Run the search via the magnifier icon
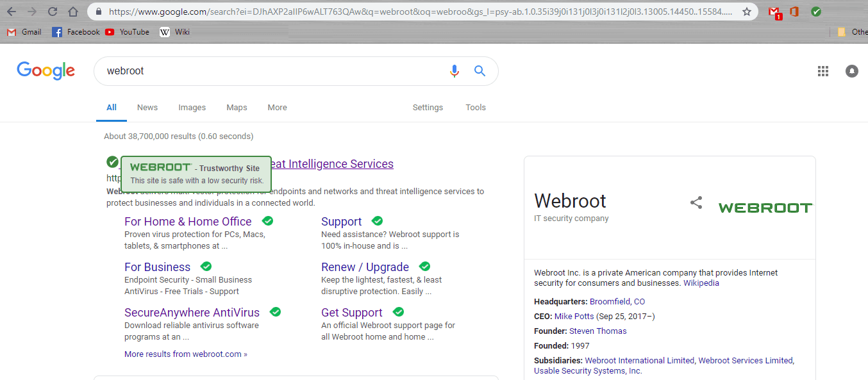 [x=480, y=70]
